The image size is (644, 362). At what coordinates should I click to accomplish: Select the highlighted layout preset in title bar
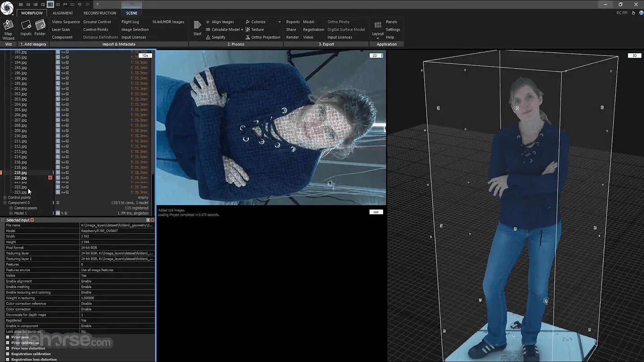tap(50, 4)
